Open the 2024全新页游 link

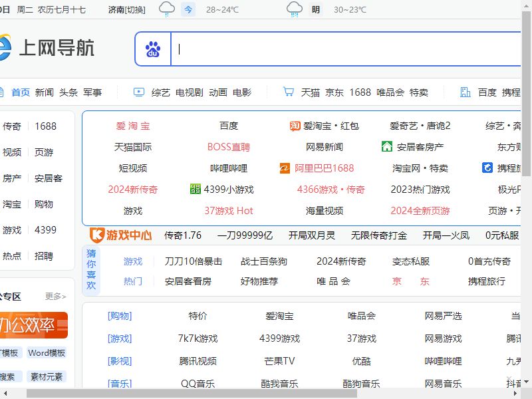tap(420, 211)
